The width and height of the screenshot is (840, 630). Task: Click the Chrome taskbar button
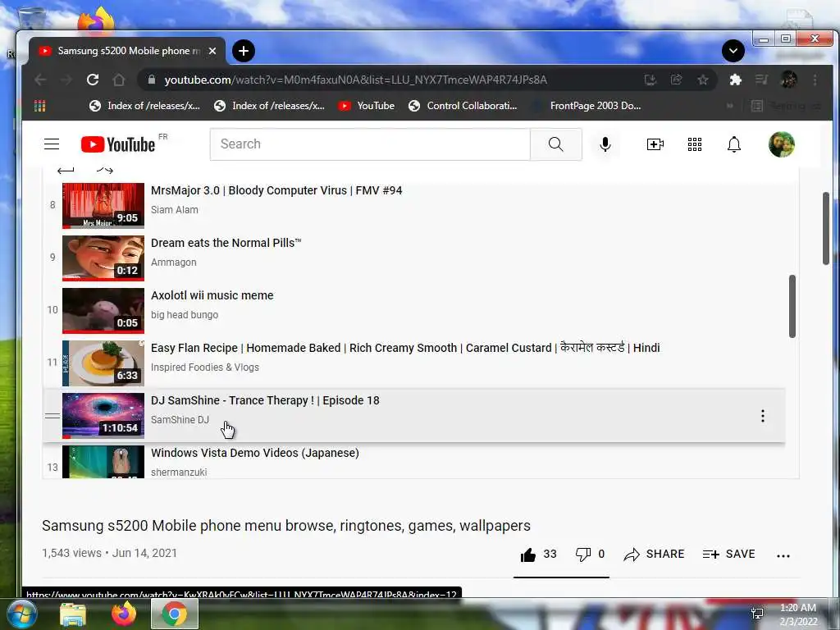point(175,614)
